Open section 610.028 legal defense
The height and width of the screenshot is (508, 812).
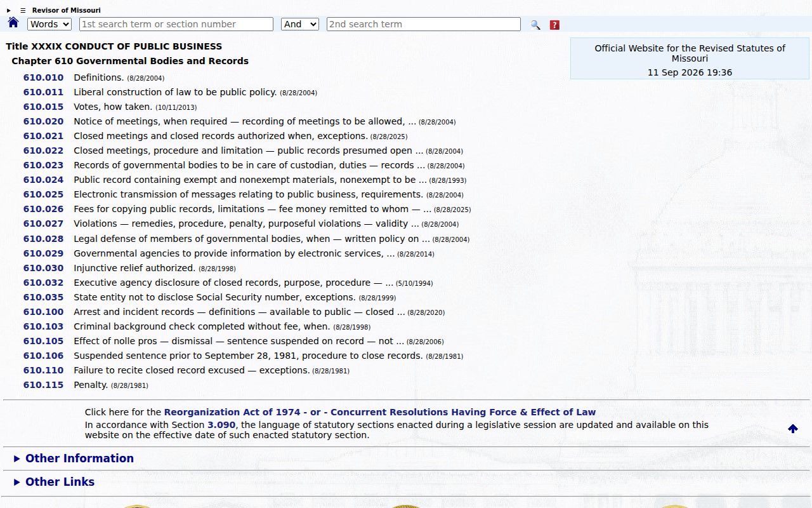point(43,239)
